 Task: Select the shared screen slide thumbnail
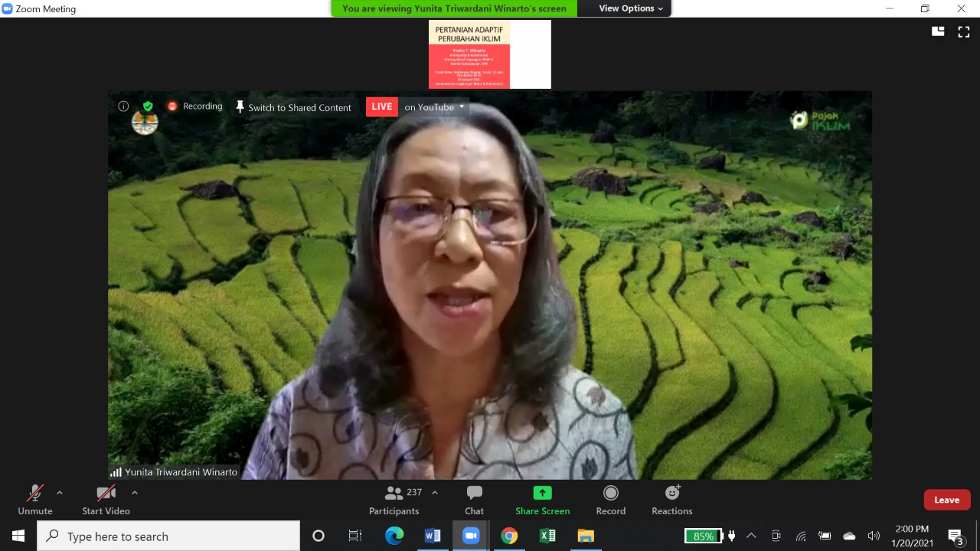490,54
